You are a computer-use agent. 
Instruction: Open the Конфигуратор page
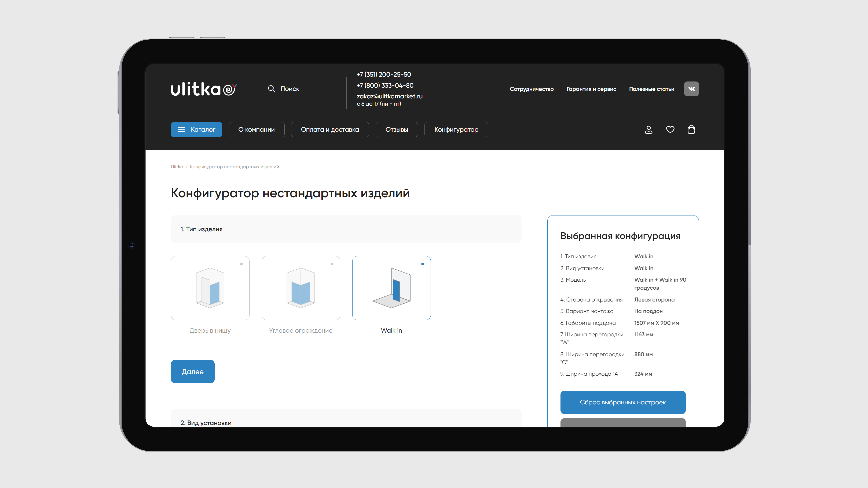456,130
